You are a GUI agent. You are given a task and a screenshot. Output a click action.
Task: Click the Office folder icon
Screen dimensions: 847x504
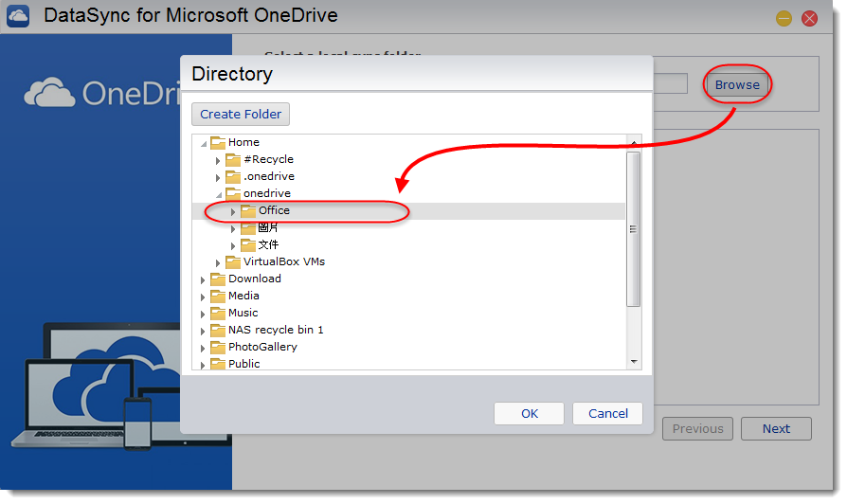pyautogui.click(x=248, y=210)
